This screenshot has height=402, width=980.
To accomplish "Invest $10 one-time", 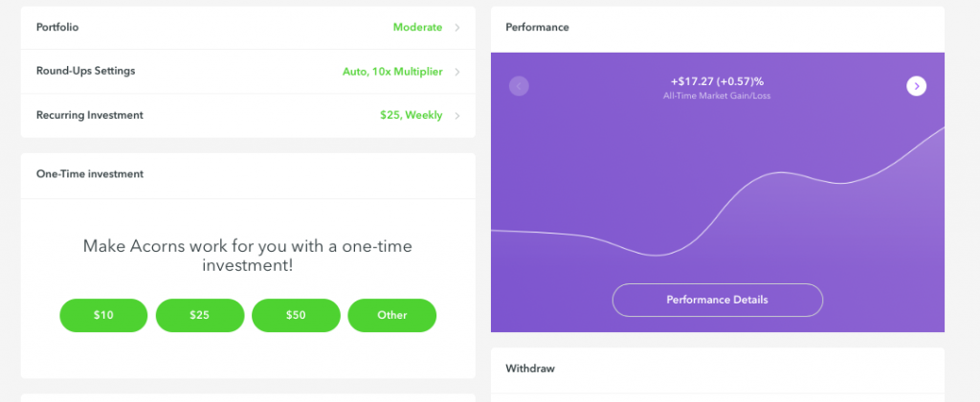I will click(103, 315).
